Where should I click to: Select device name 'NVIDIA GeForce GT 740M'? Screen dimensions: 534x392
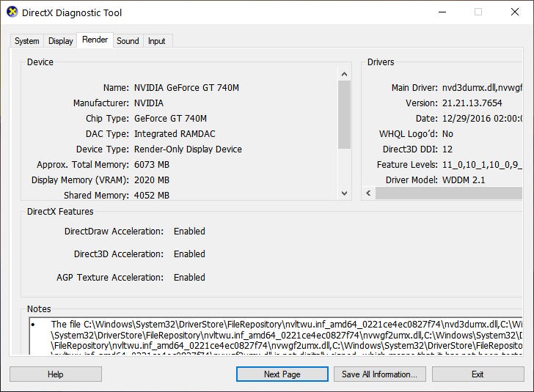(186, 88)
